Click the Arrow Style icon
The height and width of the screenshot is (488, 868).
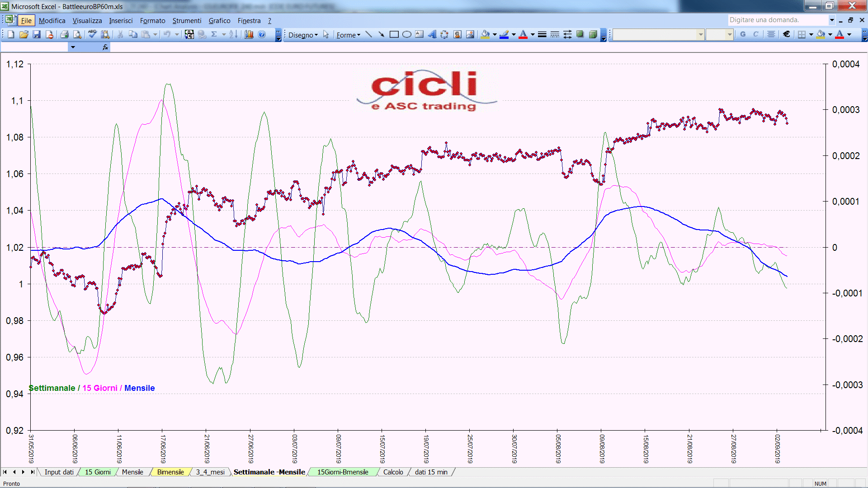click(567, 34)
